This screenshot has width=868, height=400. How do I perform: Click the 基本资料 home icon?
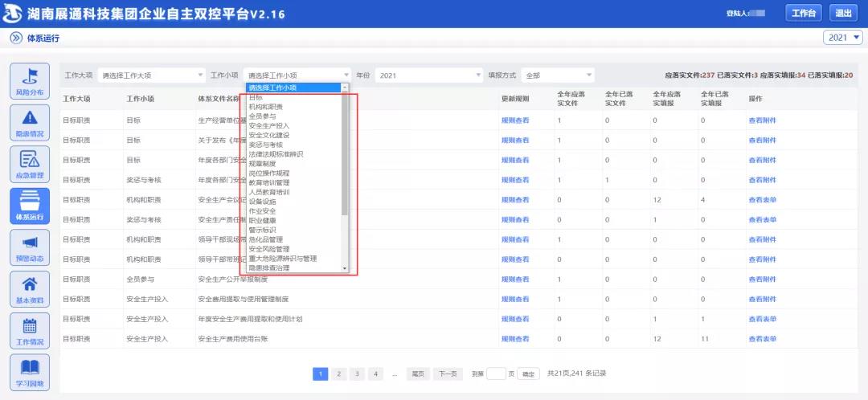pyautogui.click(x=29, y=289)
